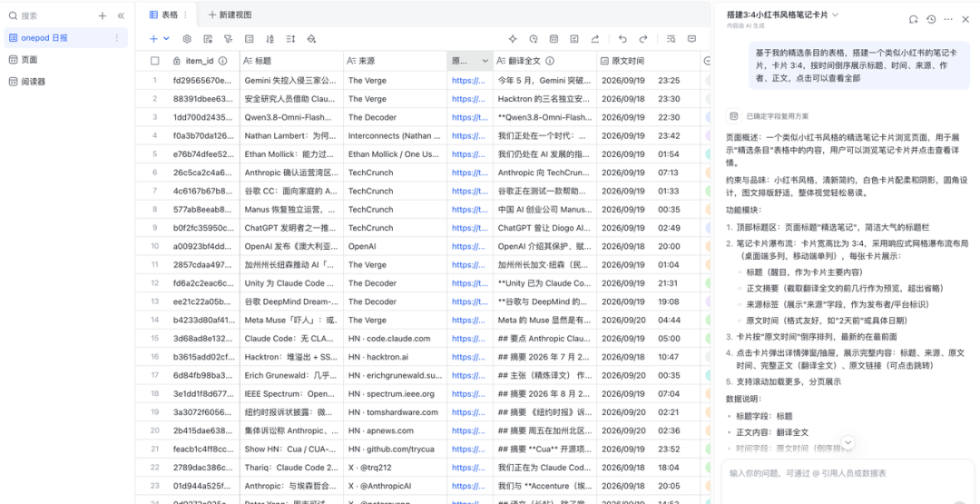Click the 翻译全文 field info icon

550,61
